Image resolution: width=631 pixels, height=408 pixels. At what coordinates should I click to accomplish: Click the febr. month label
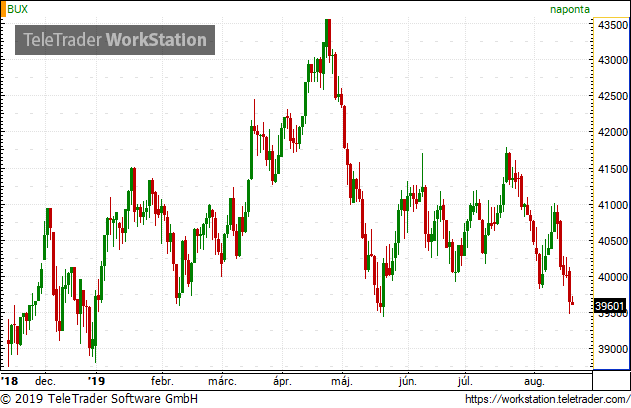162,381
